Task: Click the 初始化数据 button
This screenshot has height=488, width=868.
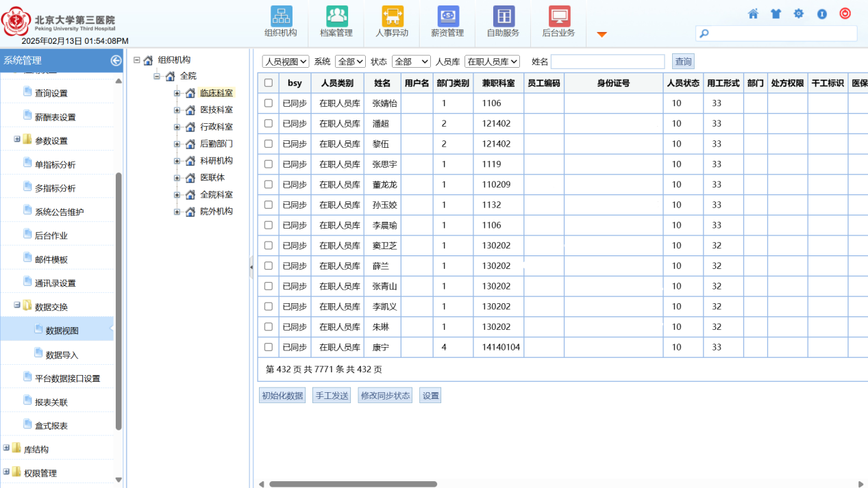Action: (282, 396)
